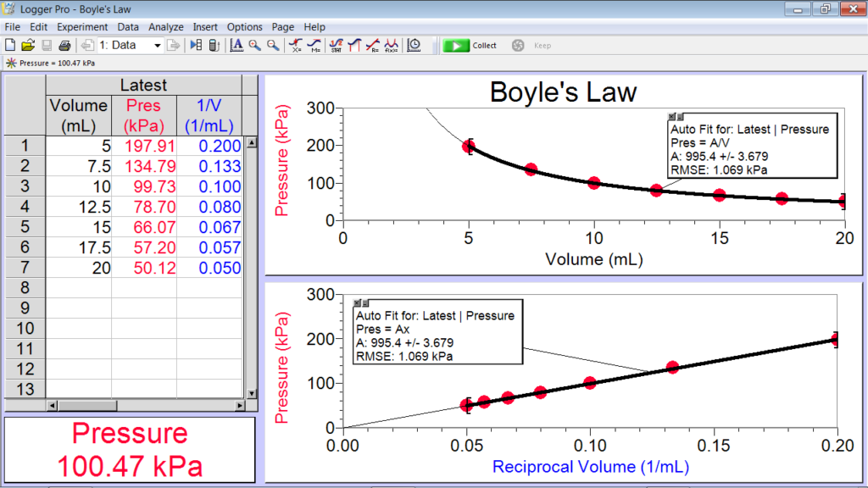Close the top graph's Auto Fit box
Image resolution: width=868 pixels, height=488 pixels.
(x=671, y=117)
